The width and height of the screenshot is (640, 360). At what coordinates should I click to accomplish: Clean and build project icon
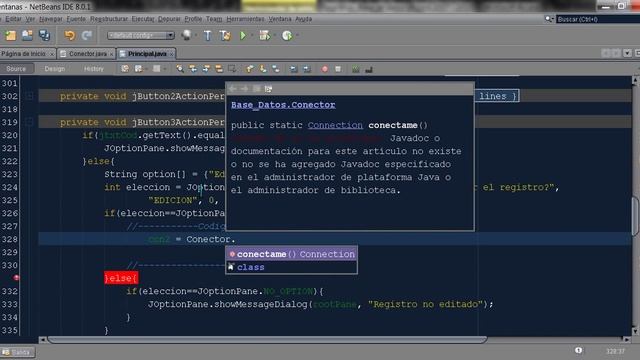coord(225,36)
